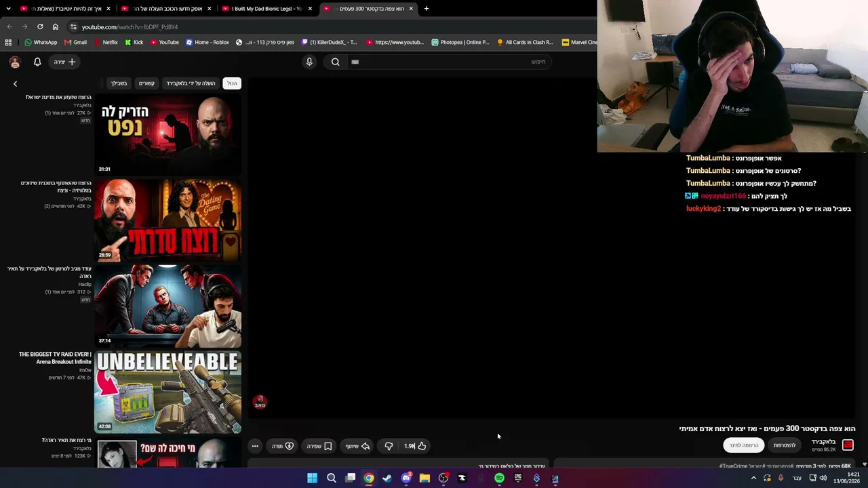Switch keyboard language via עבר indicator

coord(797,478)
